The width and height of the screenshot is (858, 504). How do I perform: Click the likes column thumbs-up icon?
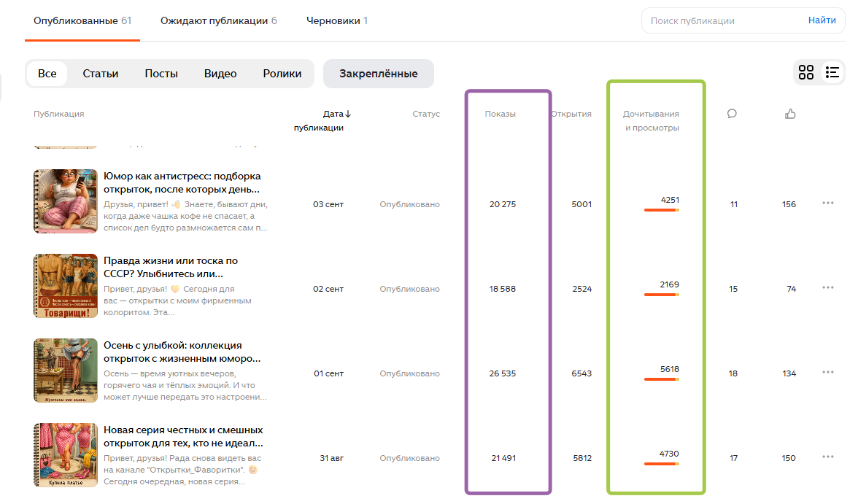[790, 114]
